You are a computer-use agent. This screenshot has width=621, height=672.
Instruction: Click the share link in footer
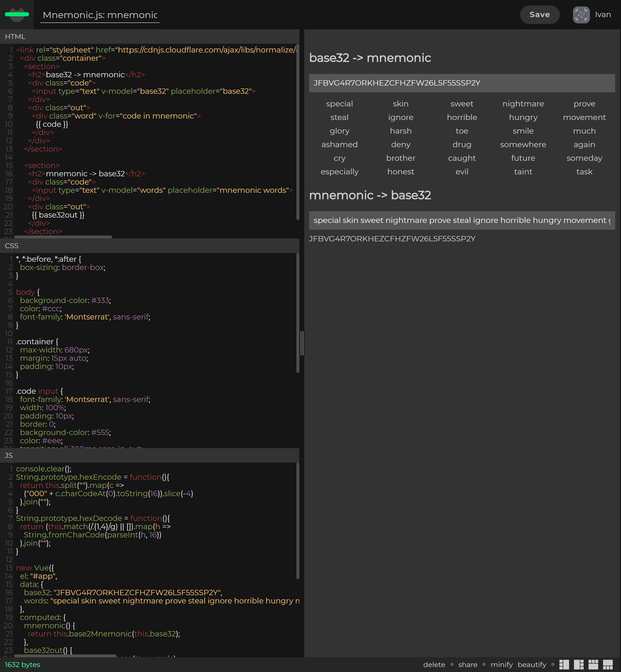pyautogui.click(x=468, y=665)
